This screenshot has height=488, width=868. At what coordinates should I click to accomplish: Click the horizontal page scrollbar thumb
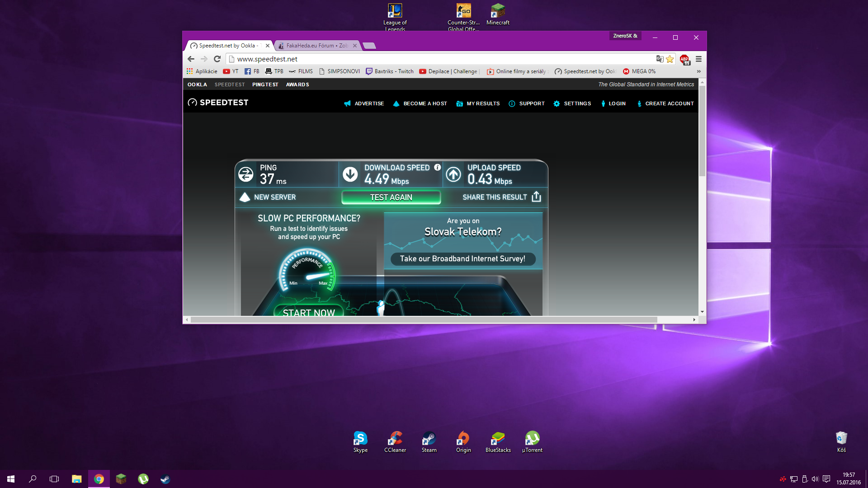(x=424, y=319)
